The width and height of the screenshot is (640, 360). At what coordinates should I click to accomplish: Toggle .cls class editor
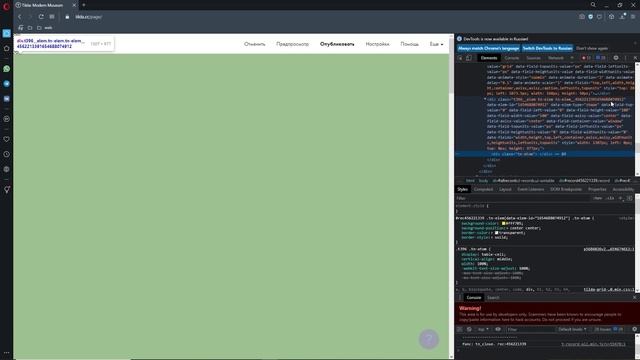(610, 198)
